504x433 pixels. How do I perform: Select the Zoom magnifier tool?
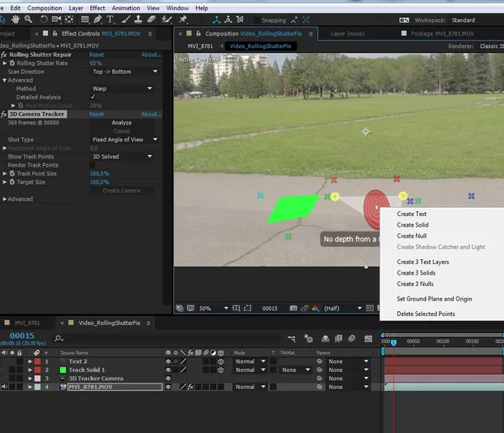point(29,19)
